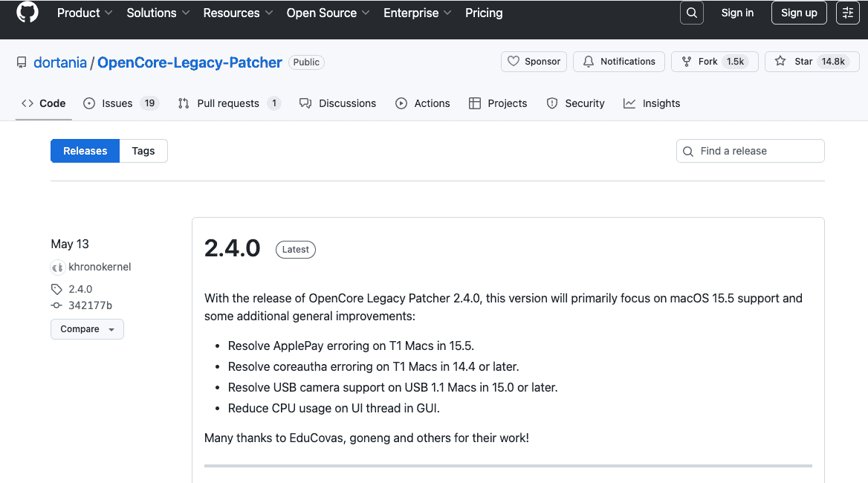Open the appearance settings sliders icon
This screenshot has width=868, height=483.
click(x=847, y=13)
